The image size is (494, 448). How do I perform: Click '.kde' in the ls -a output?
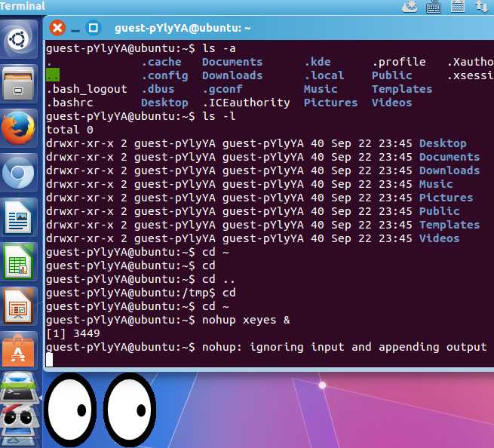click(x=318, y=62)
